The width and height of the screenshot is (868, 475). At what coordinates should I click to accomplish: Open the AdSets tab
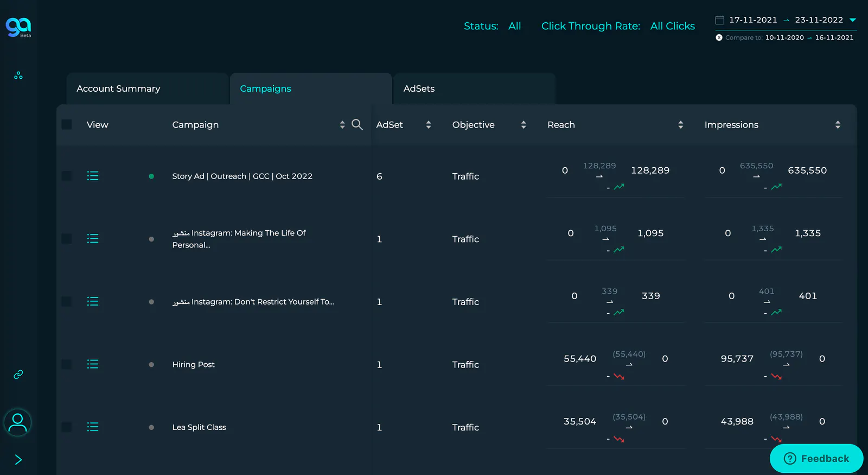(x=475, y=88)
